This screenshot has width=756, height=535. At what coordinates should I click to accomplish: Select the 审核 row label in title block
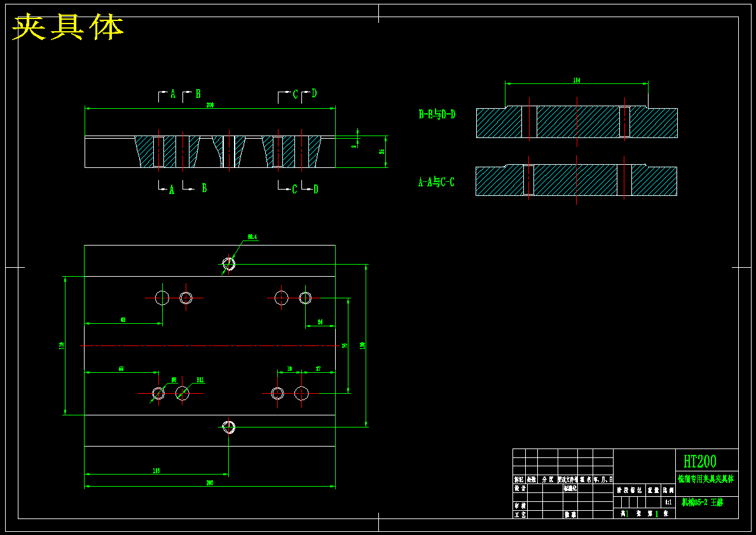[x=519, y=506]
